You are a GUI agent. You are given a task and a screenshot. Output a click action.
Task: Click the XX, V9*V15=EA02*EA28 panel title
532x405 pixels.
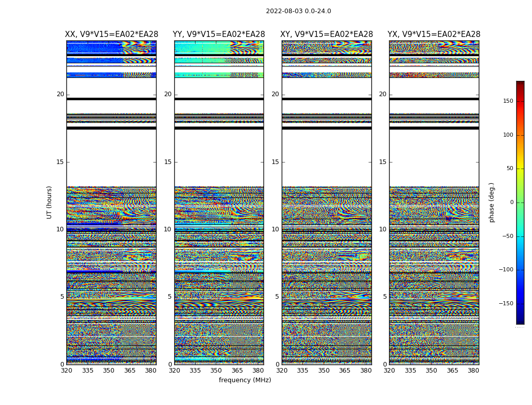pyautogui.click(x=111, y=34)
